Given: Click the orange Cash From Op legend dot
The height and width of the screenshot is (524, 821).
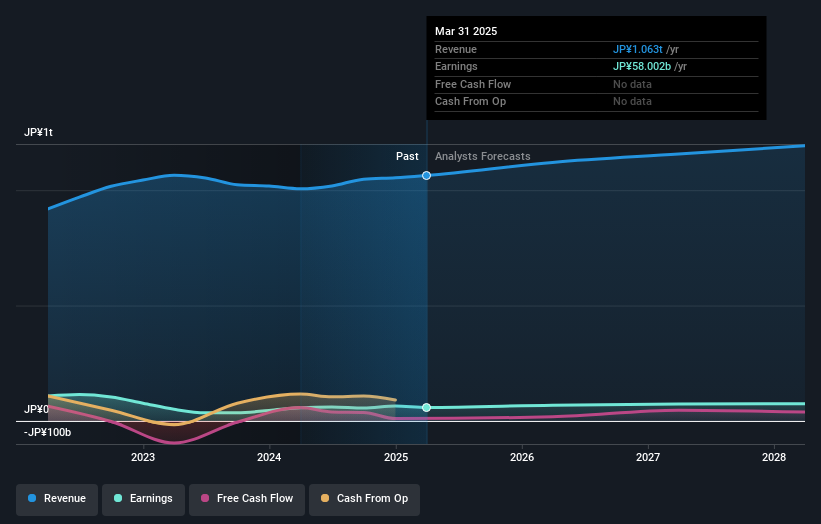Looking at the screenshot, I should click(x=325, y=498).
